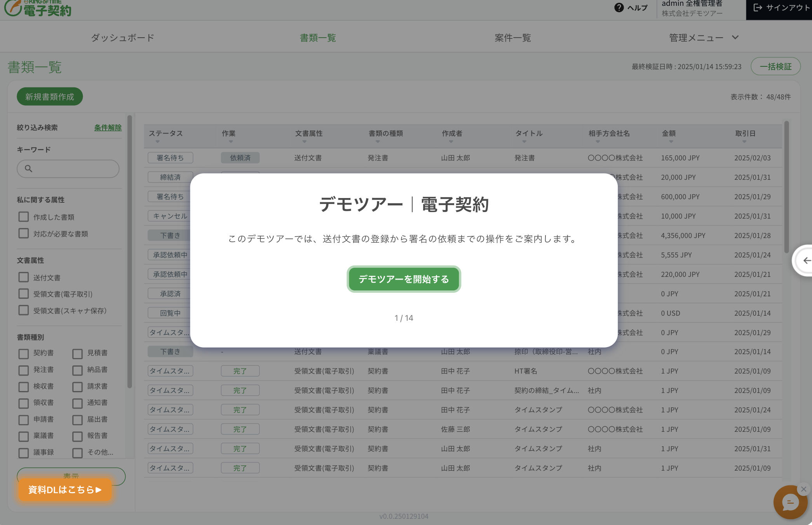Sort by タイトル column arrow
Viewport: 812px width, 525px height.
pos(524,142)
